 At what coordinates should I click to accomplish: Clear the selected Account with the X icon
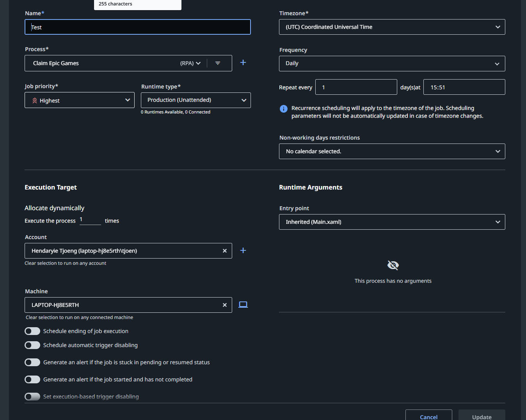coord(224,251)
